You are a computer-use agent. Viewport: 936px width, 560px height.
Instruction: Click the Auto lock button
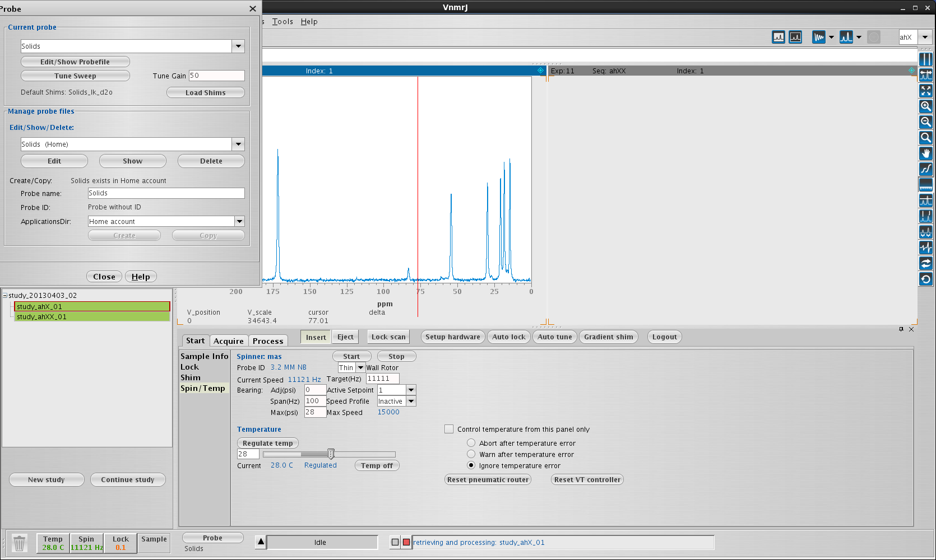pos(509,337)
